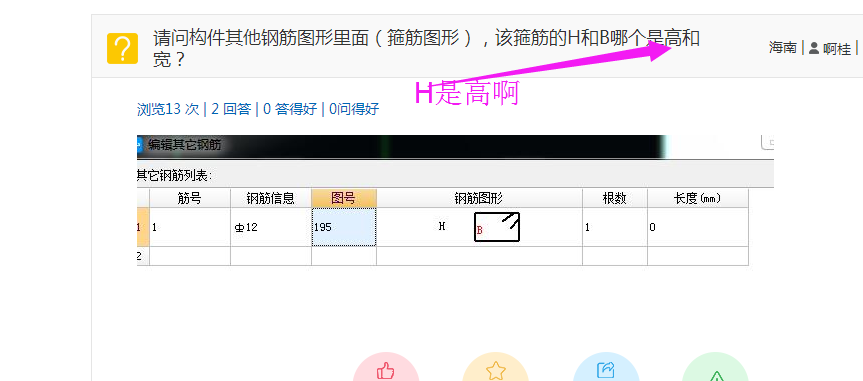
Task: Click the 长度 cell with value 0
Action: (698, 227)
